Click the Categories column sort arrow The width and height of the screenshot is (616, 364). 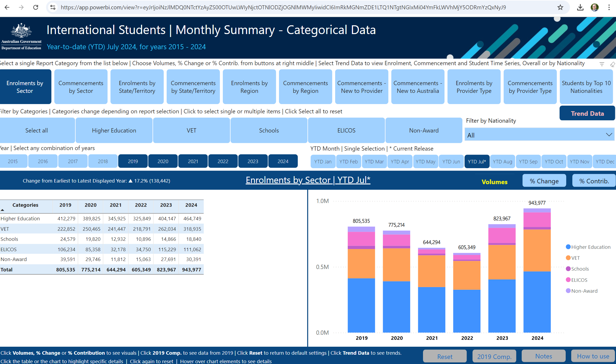click(2, 210)
